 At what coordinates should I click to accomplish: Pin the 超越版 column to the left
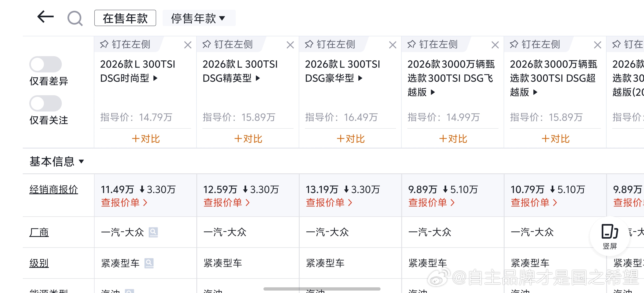(x=535, y=44)
